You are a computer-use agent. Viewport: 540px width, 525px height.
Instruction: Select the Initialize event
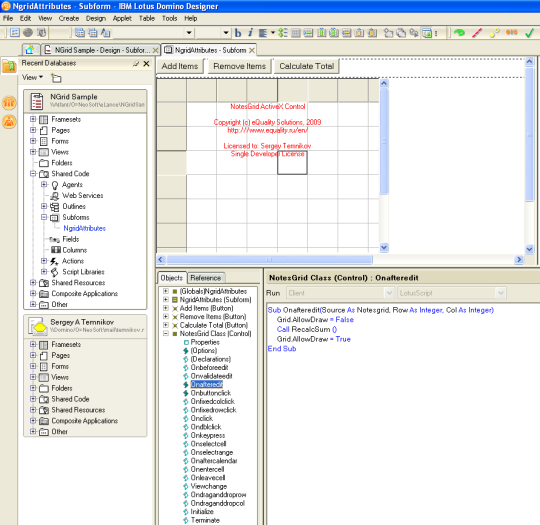coord(202,512)
